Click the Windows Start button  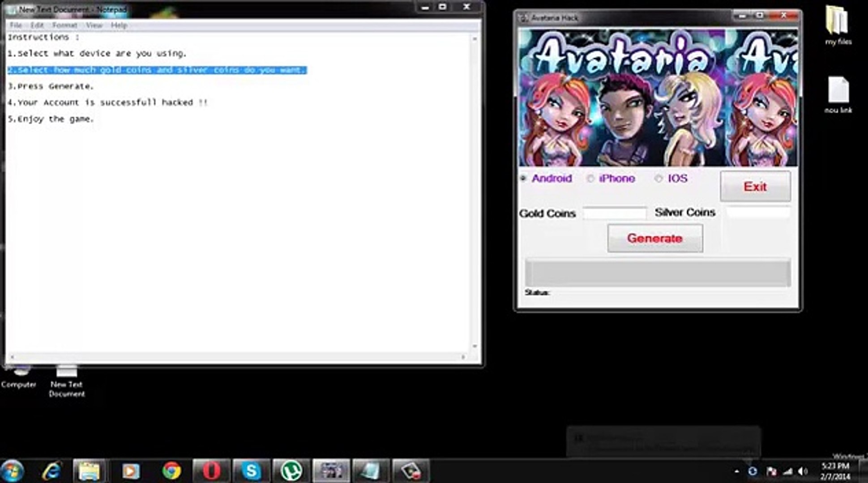pos(12,471)
